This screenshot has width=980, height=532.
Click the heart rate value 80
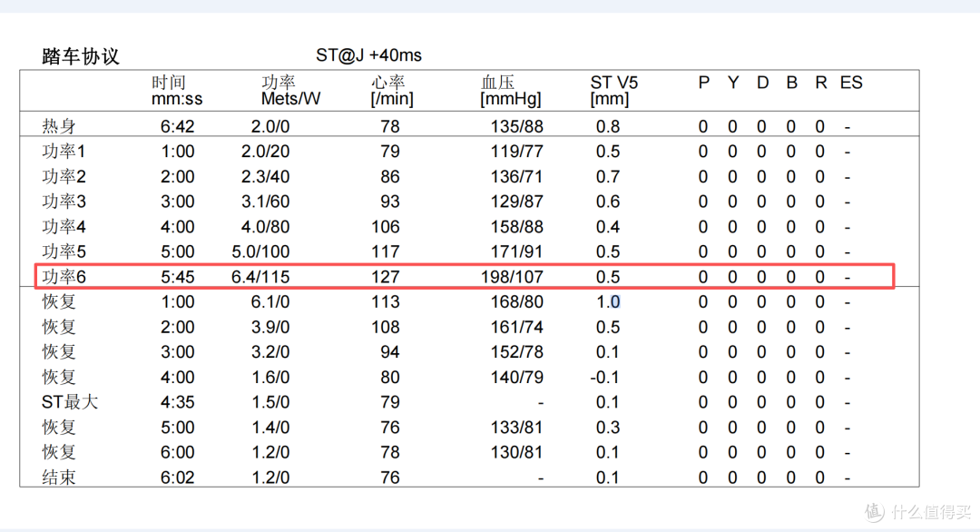click(x=390, y=377)
